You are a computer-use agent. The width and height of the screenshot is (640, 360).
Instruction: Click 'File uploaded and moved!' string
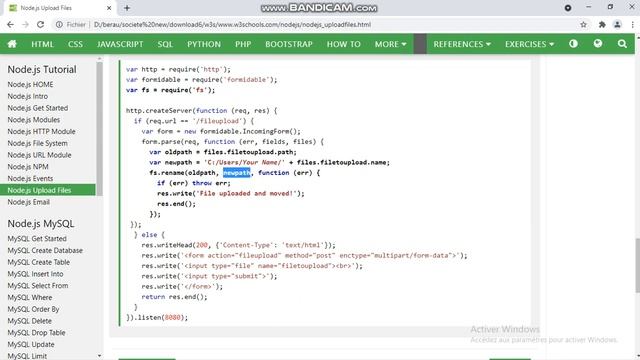[x=248, y=193]
